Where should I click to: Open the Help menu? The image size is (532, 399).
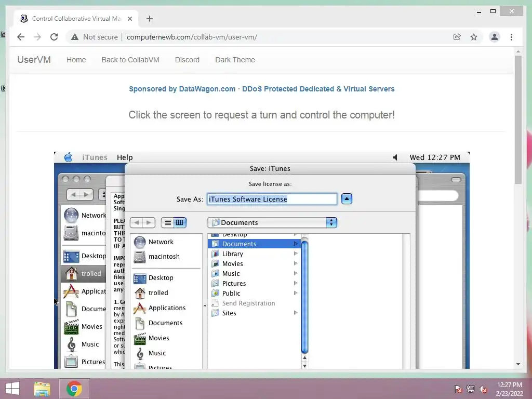125,157
